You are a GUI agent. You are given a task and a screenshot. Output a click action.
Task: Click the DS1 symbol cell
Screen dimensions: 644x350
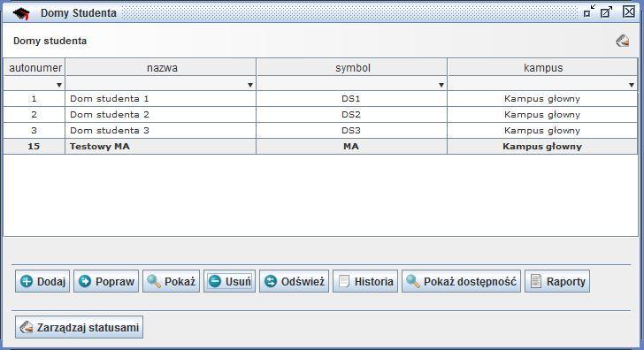(x=351, y=99)
